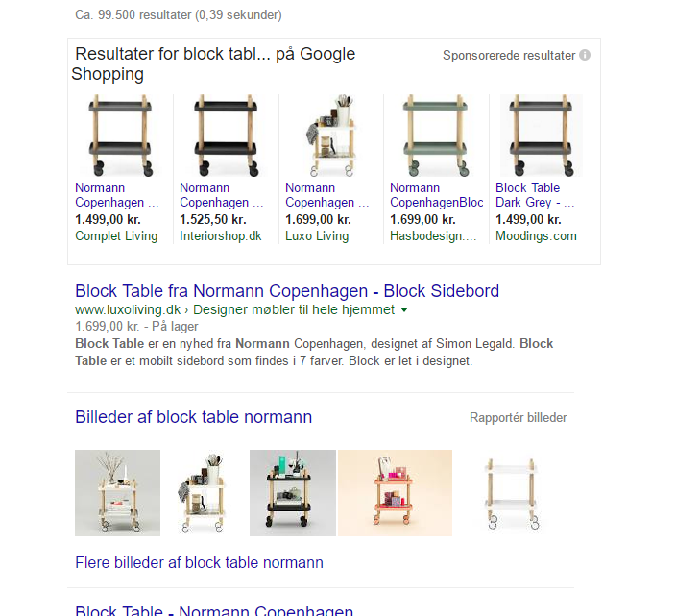Click Normann Copenhagen link above Complet Living
This screenshot has width=700, height=616.
click(116, 195)
